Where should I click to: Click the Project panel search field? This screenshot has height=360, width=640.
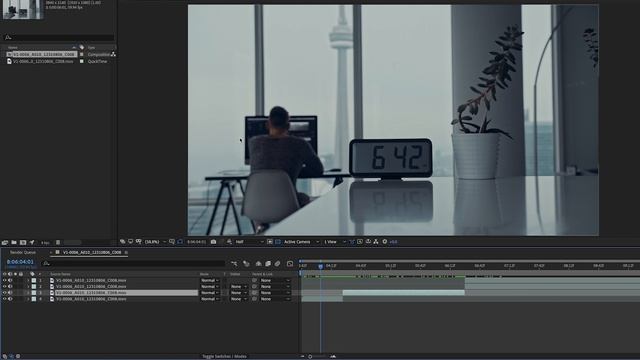tap(58, 38)
